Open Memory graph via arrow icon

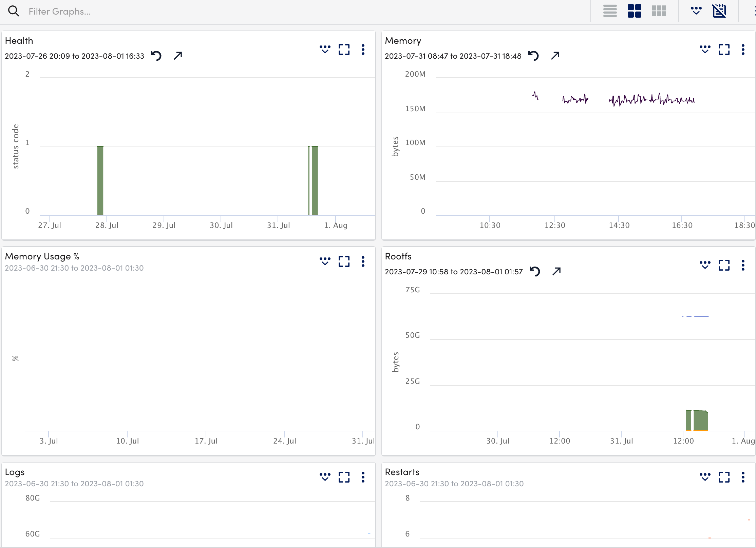coord(555,56)
